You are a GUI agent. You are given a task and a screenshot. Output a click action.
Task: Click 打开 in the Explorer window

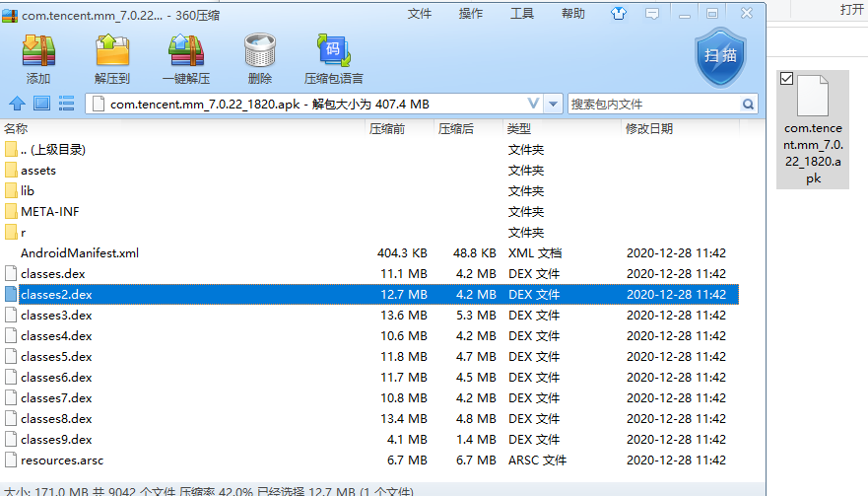coord(852,10)
